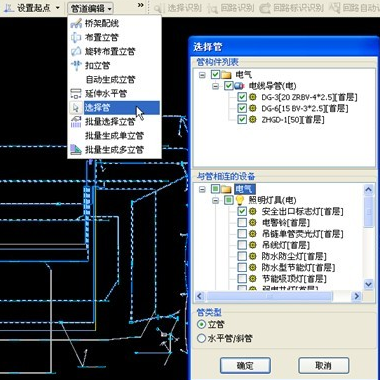Click the device list scroll-down arrow

(368, 284)
